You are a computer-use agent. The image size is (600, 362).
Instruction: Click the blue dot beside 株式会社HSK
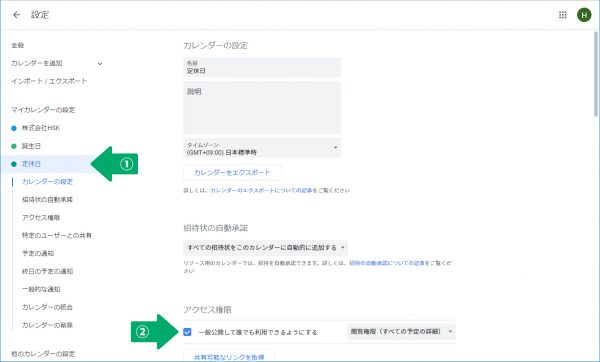tap(14, 128)
